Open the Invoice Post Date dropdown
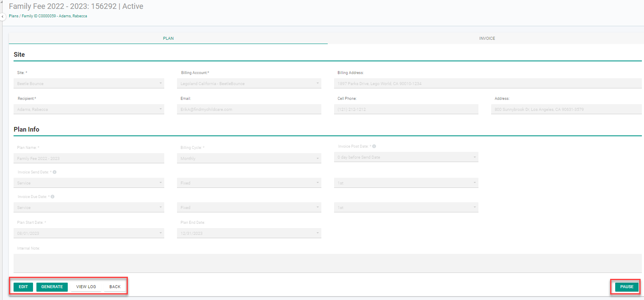 click(x=406, y=157)
